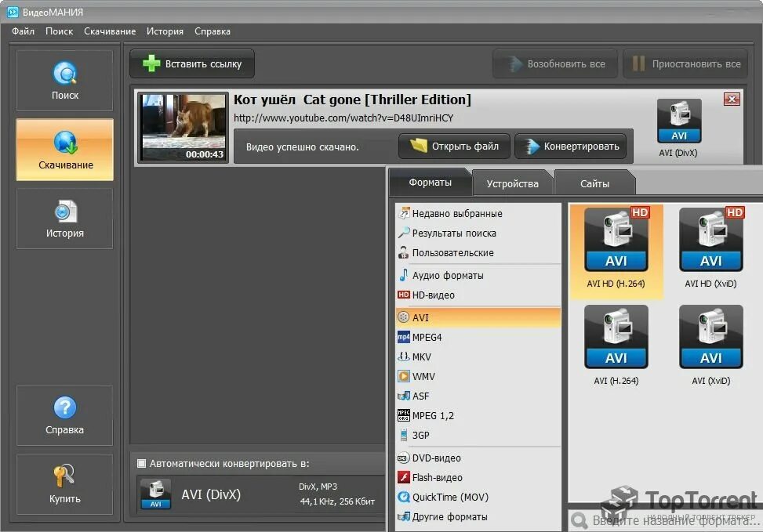Viewport: 763px width, 532px height.
Task: Select the DVD-видео category
Action: click(x=478, y=458)
